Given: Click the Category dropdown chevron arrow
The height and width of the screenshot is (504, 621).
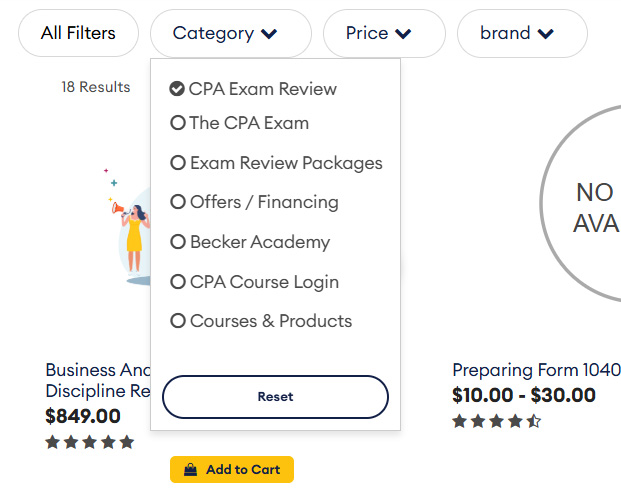Looking at the screenshot, I should (269, 34).
